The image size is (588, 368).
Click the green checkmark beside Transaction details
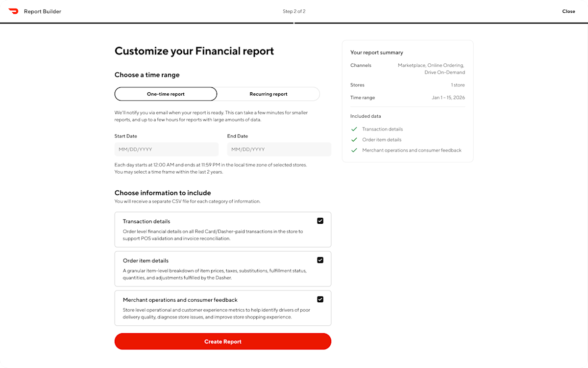coord(354,129)
